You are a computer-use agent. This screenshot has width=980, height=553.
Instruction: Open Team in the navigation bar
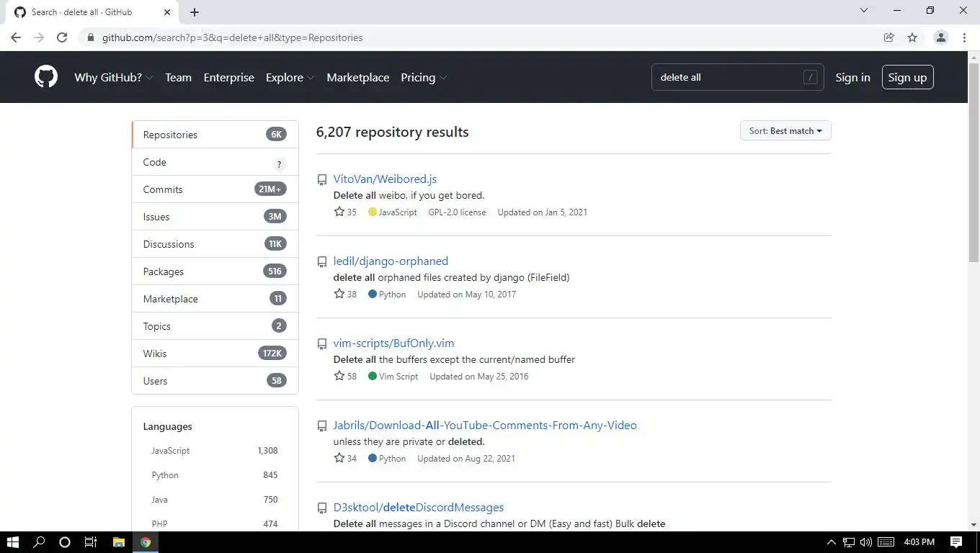tap(178, 77)
